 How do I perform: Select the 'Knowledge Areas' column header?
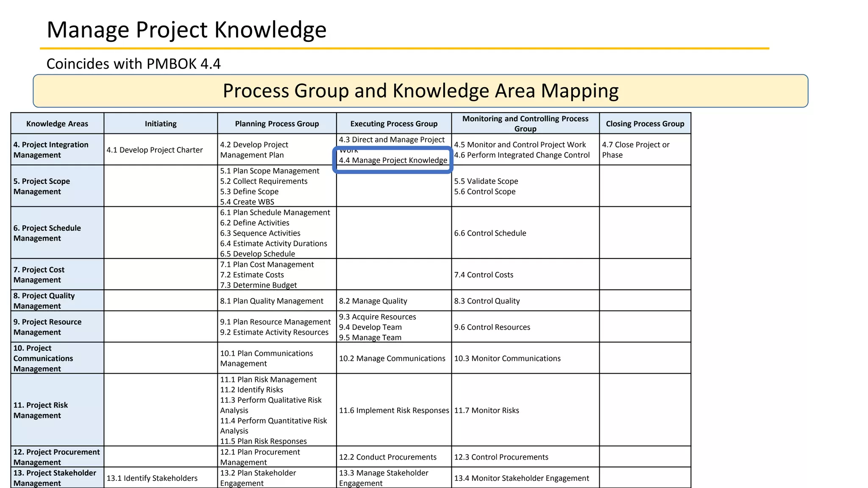57,124
